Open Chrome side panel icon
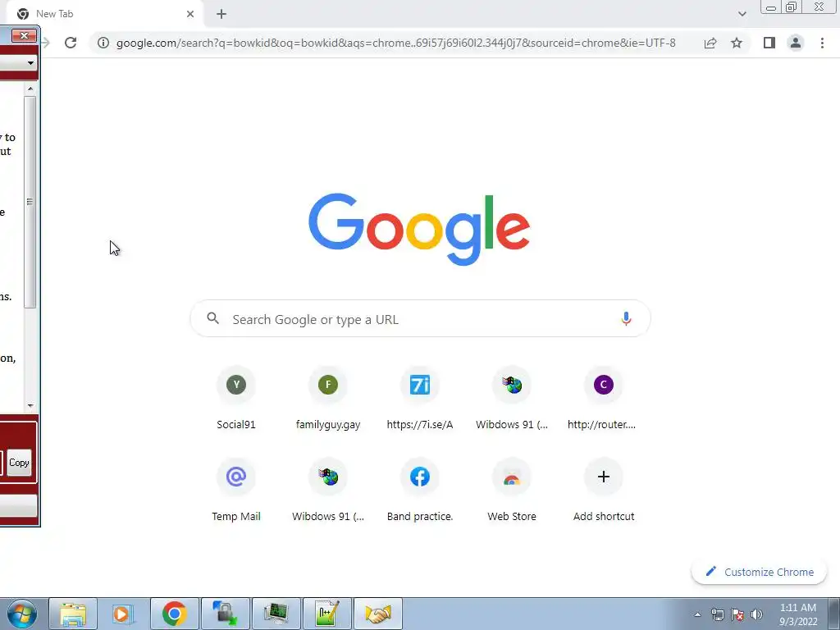 769,43
